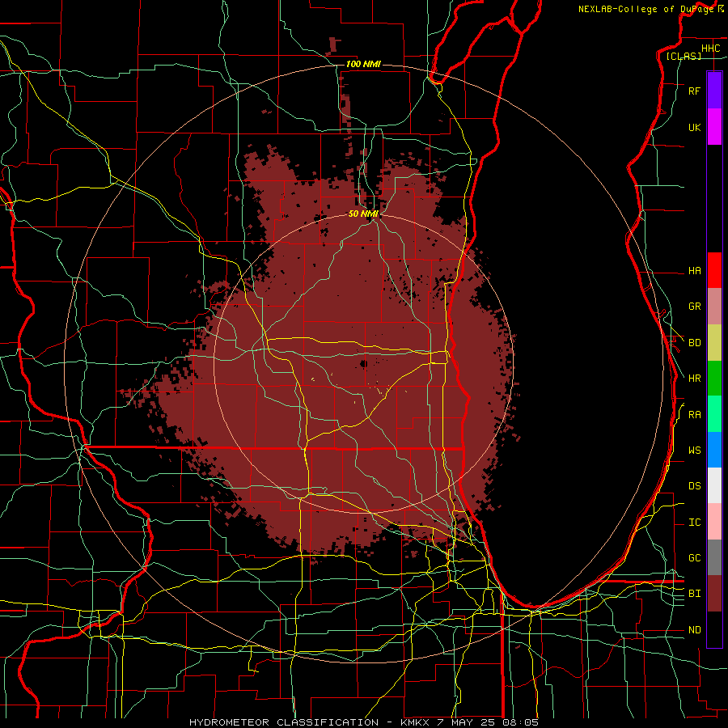Click the BI brown legend swatch
728x728 pixels.
point(714,594)
